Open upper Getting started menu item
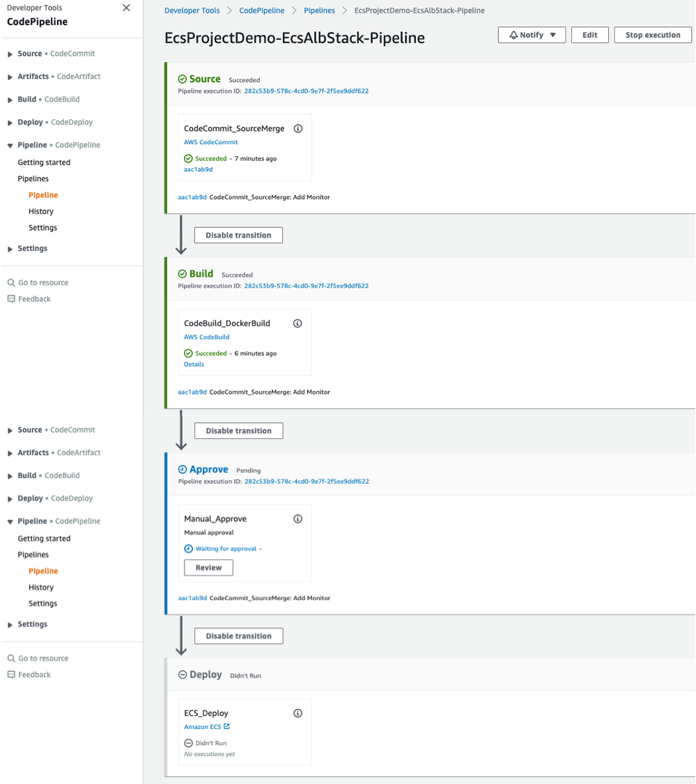The width and height of the screenshot is (696, 784). click(x=44, y=162)
